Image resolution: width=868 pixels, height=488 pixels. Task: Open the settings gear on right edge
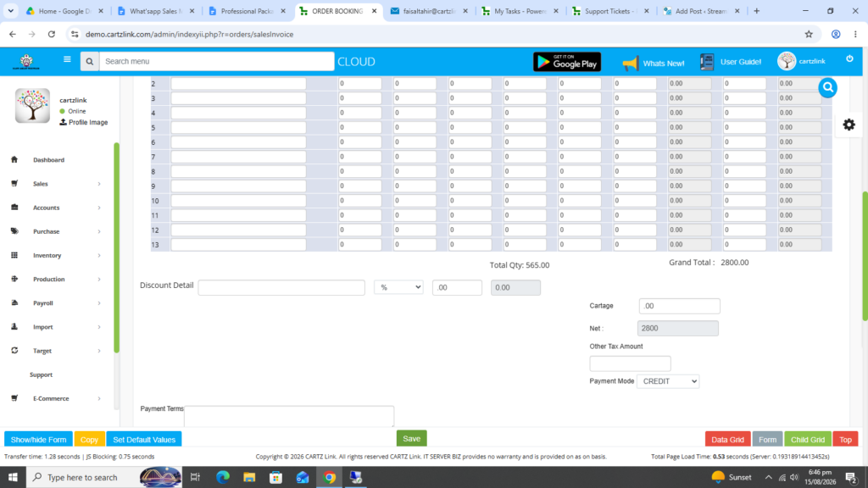point(849,125)
